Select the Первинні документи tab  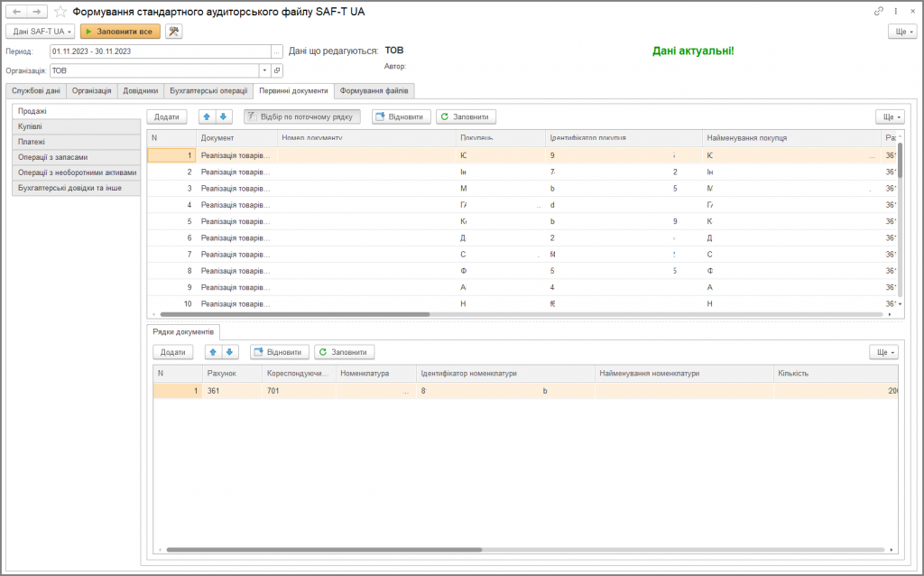tap(293, 91)
